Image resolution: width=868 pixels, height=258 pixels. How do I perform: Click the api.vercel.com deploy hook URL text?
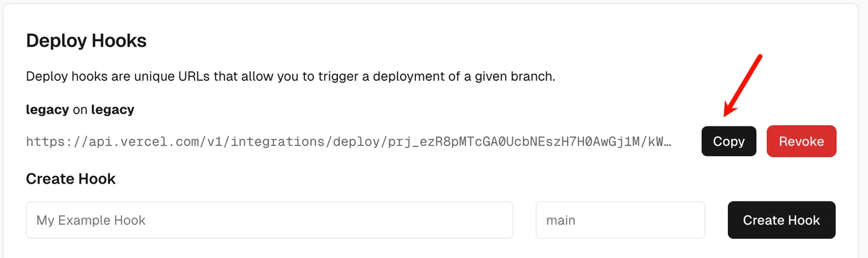pos(348,142)
